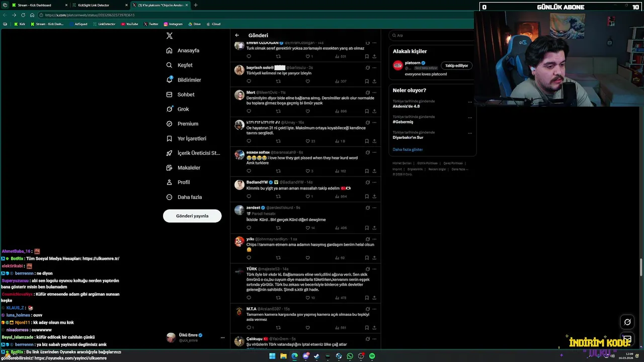
Task: Reply to the bayrisch solo comment
Action: click(249, 81)
